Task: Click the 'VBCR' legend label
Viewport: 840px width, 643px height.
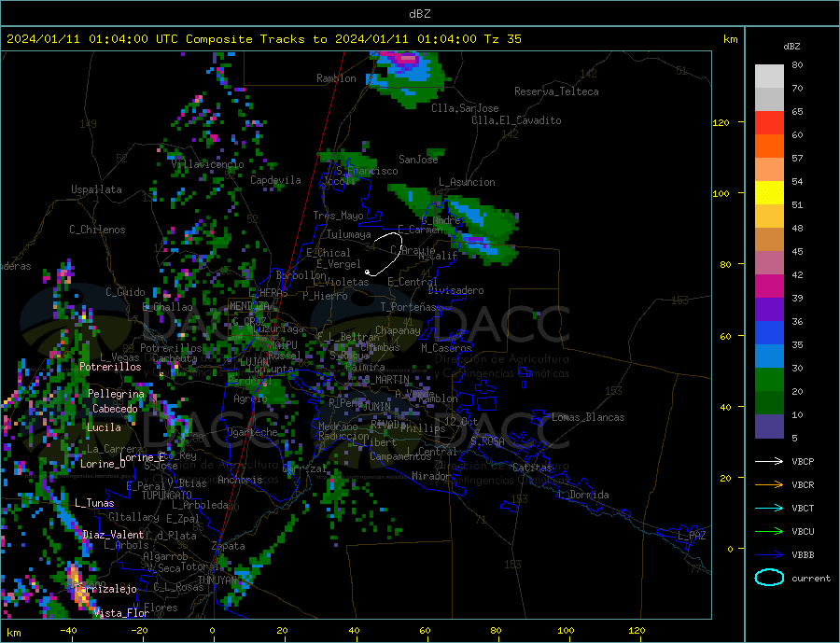Action: point(803,485)
